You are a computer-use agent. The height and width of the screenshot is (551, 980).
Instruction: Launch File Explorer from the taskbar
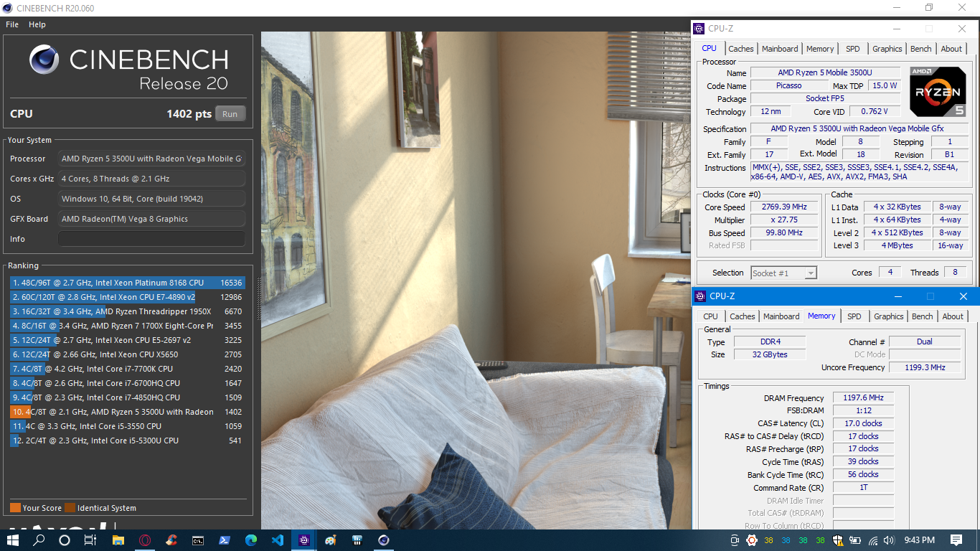click(118, 540)
